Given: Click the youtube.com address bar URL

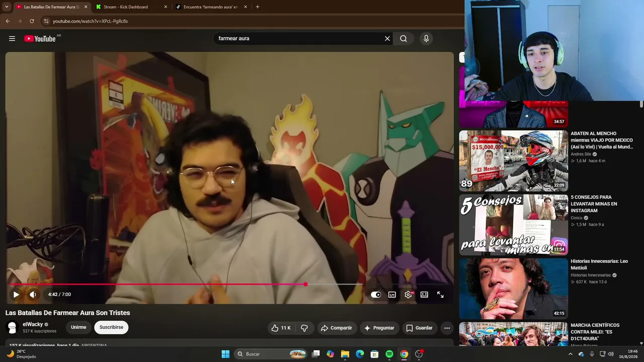Looking at the screenshot, I should point(91,21).
